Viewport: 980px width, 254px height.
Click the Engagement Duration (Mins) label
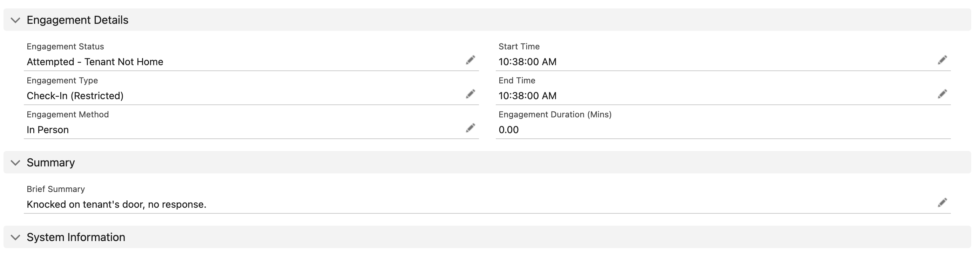[555, 115]
